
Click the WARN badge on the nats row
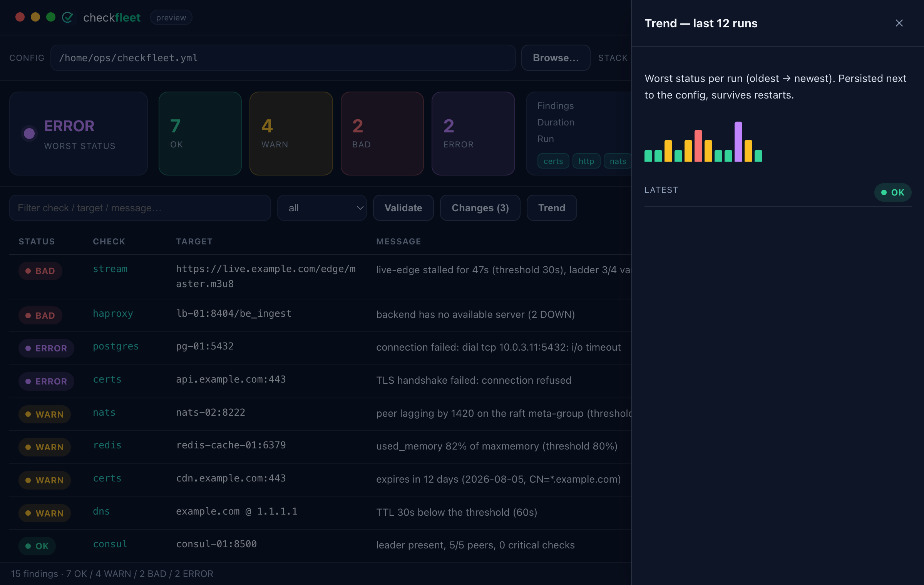tap(45, 415)
